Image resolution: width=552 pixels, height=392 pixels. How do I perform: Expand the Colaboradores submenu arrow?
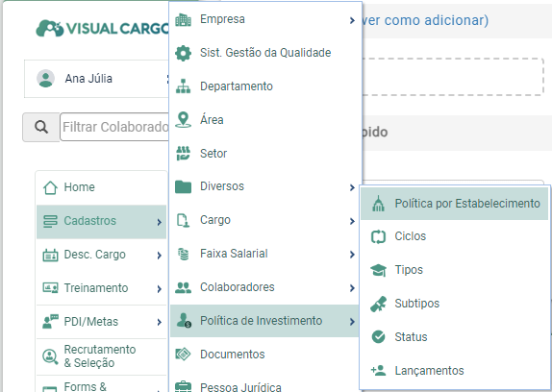(352, 288)
